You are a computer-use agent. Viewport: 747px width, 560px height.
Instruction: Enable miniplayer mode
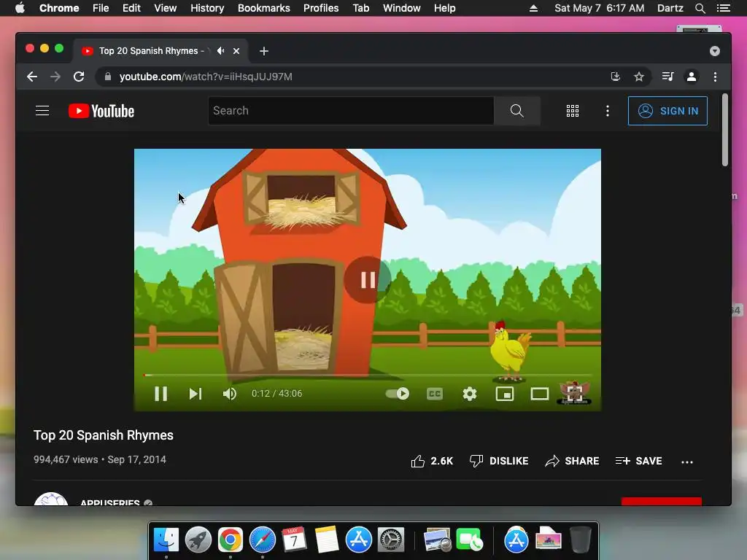[505, 394]
